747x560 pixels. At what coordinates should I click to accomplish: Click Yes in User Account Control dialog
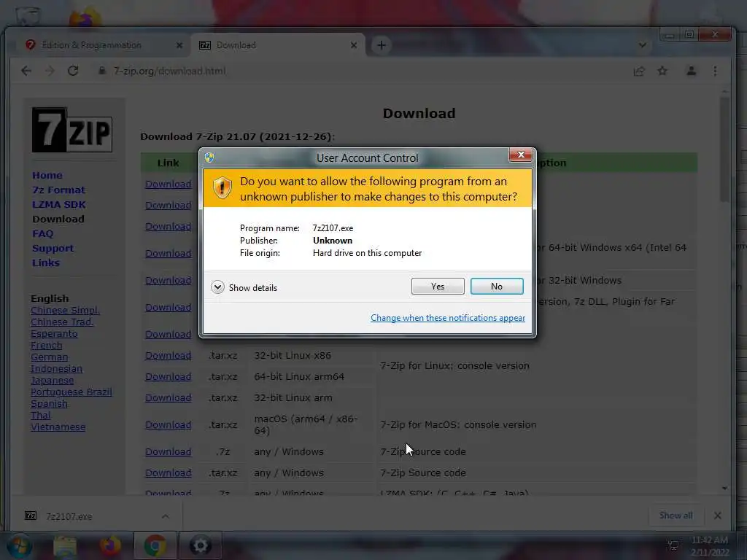tap(438, 286)
